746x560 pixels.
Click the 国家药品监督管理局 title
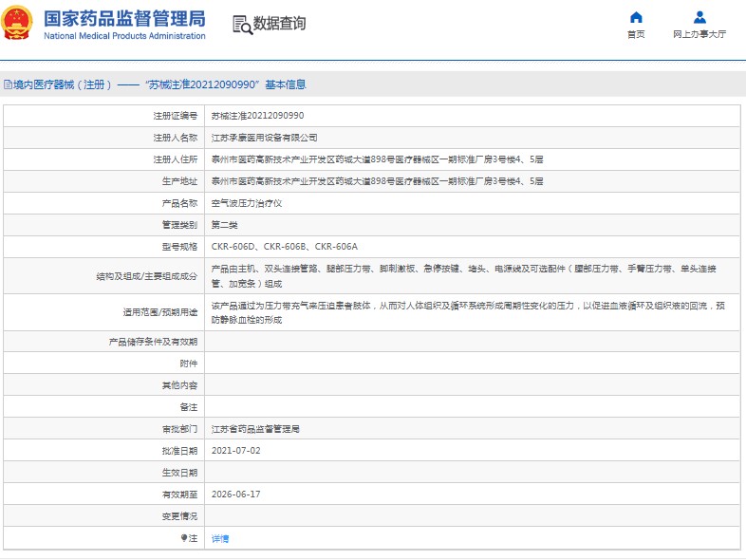coord(124,19)
